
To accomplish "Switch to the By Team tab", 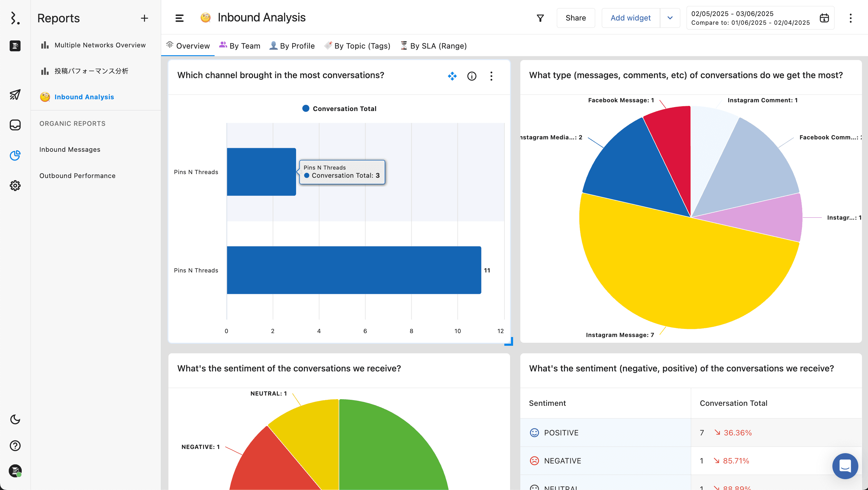I will pyautogui.click(x=240, y=46).
